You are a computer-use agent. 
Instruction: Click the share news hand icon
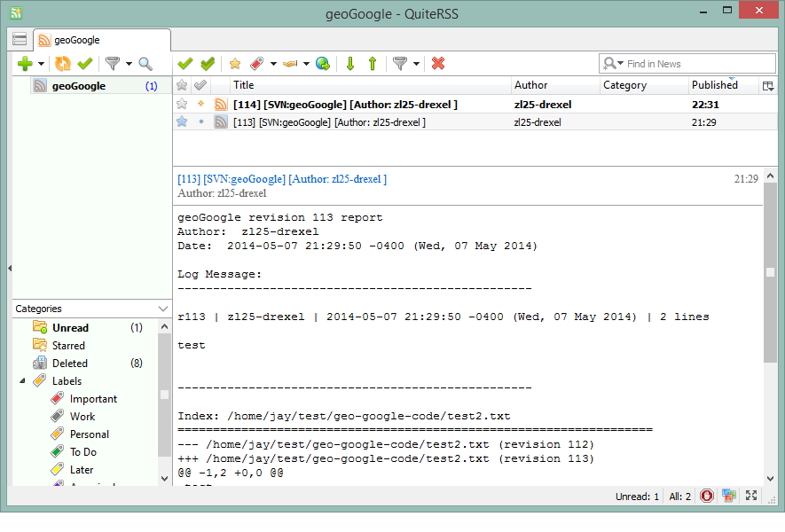click(x=290, y=64)
